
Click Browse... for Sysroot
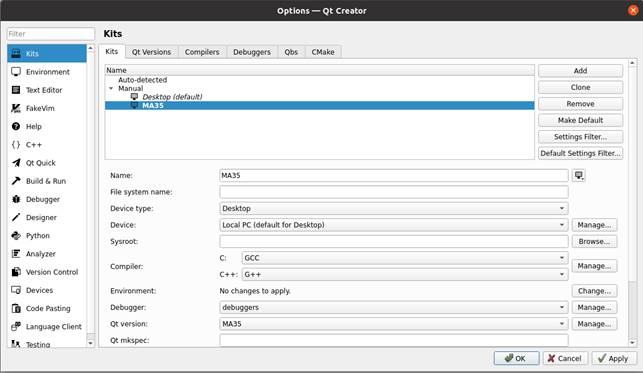tap(594, 241)
